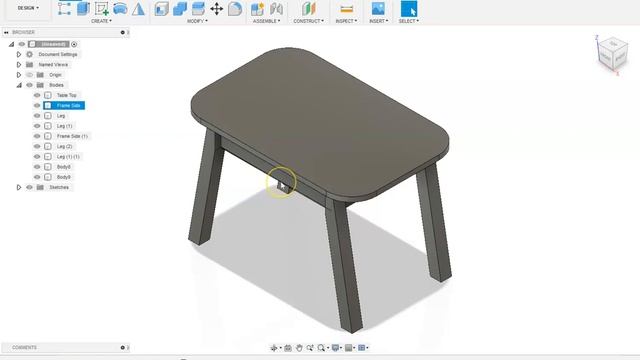Toggle visibility of selected Frame Side body
The width and height of the screenshot is (640, 360).
point(37,105)
